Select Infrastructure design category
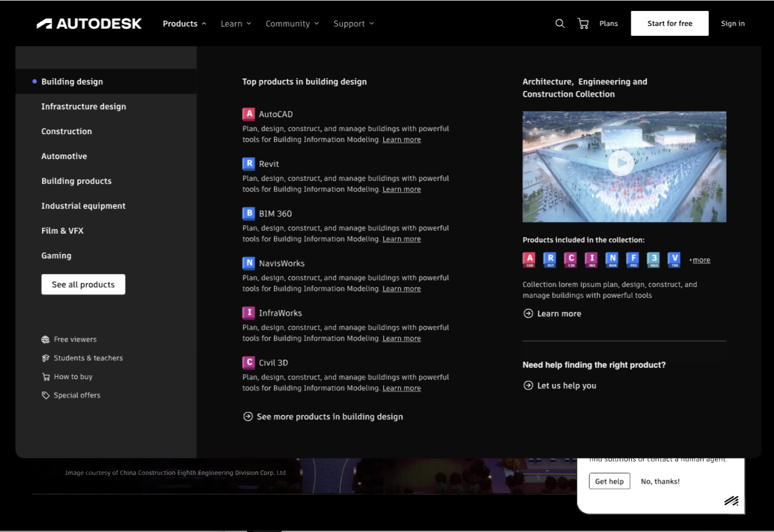The width and height of the screenshot is (774, 532). point(84,106)
